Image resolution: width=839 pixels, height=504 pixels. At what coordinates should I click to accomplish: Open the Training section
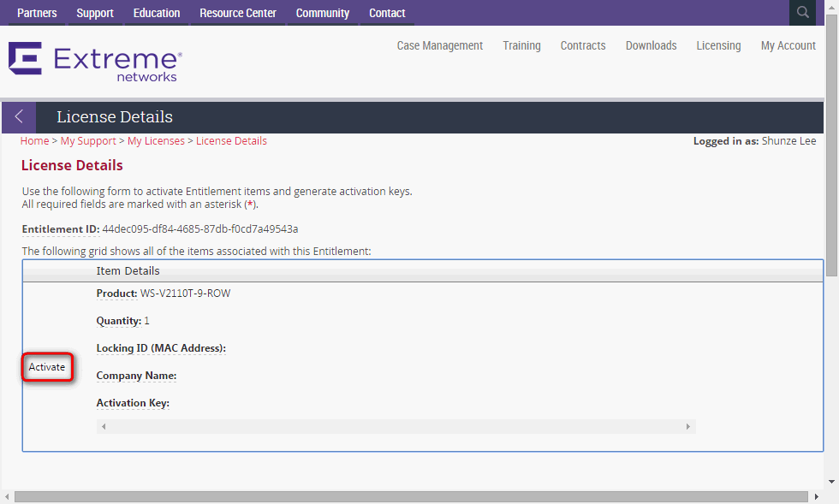(521, 46)
